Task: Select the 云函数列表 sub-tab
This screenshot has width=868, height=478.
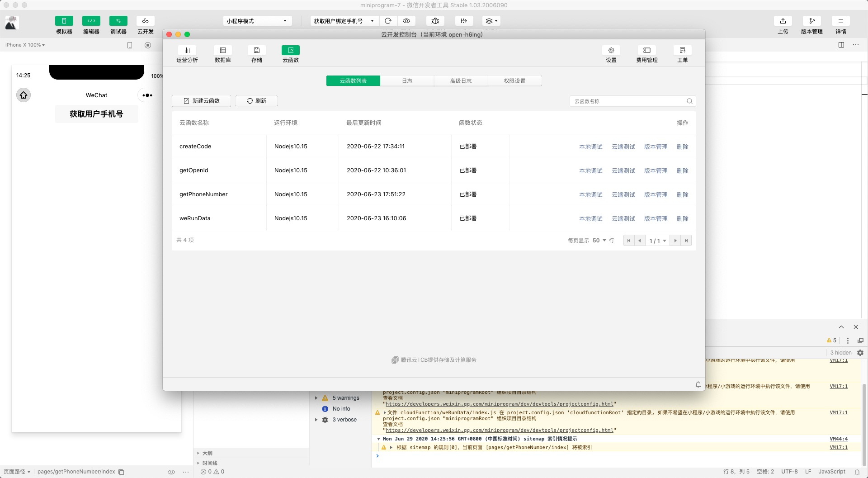Action: click(353, 81)
